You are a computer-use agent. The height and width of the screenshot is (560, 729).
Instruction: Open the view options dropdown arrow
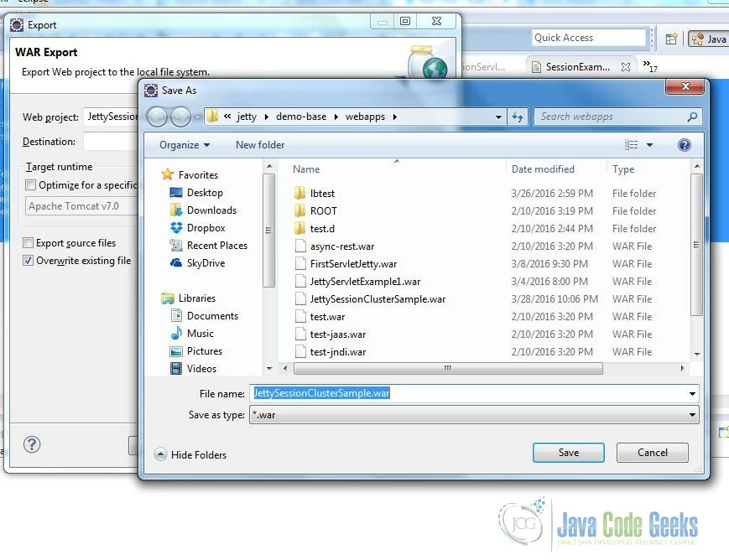(649, 145)
